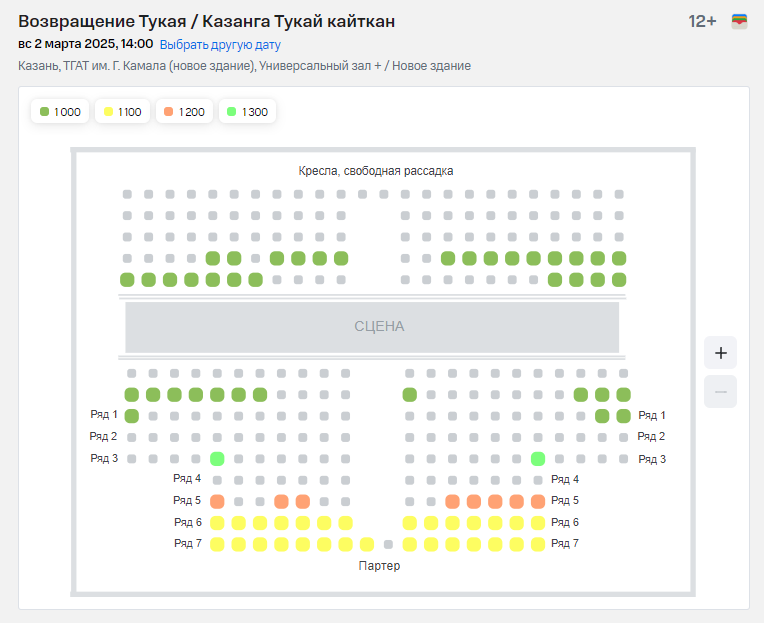
Task: Open the 'Выбрать другую дату' link
Action: pos(220,45)
